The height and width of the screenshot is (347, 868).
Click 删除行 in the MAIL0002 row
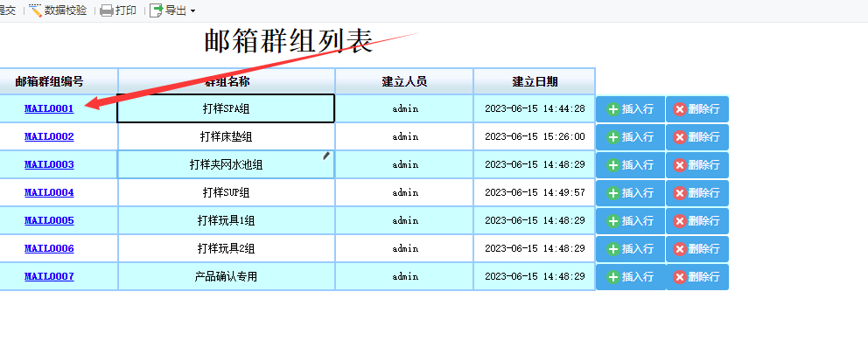pyautogui.click(x=697, y=137)
